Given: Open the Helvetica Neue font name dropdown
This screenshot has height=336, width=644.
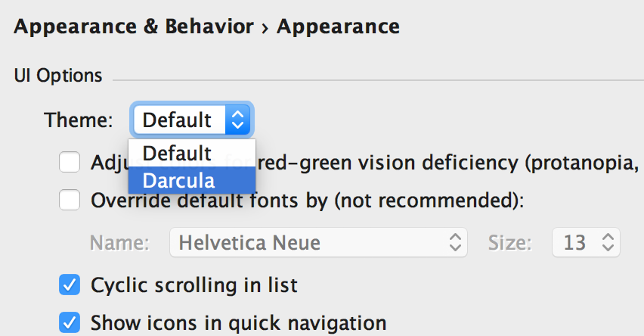Looking at the screenshot, I should click(x=310, y=243).
